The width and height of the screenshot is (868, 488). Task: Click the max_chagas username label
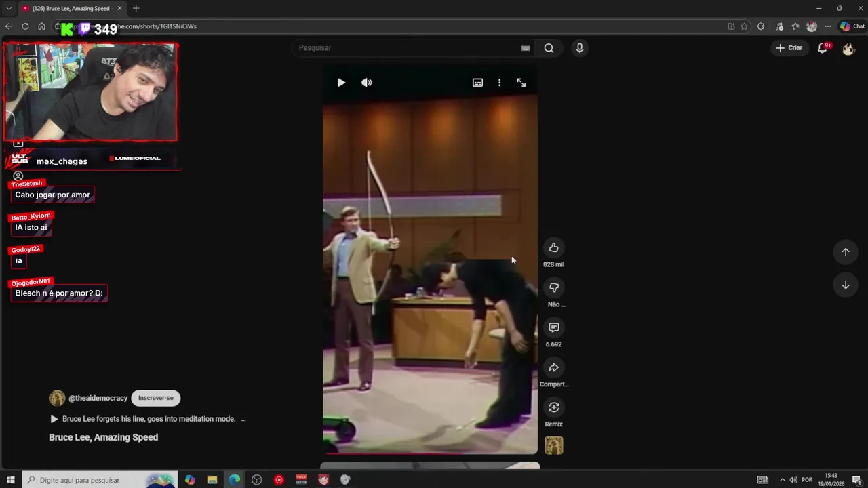[62, 161]
